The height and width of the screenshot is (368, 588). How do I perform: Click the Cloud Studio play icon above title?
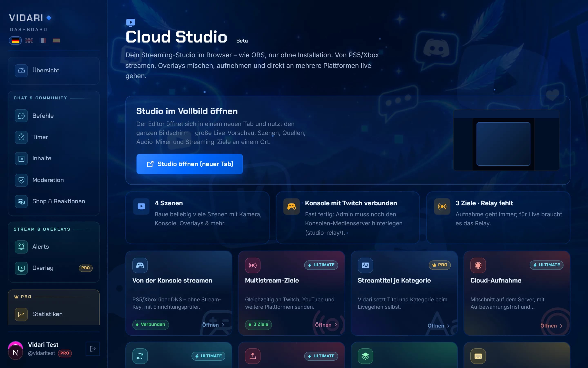pyautogui.click(x=130, y=22)
